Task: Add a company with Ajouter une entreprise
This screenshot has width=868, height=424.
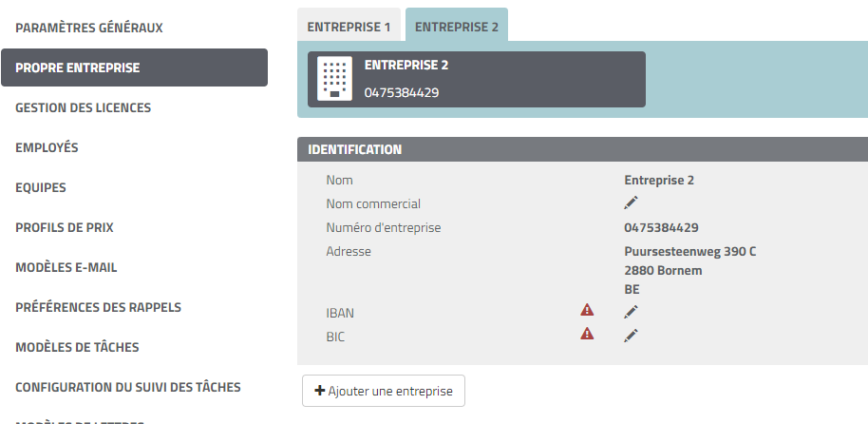Action: (384, 391)
